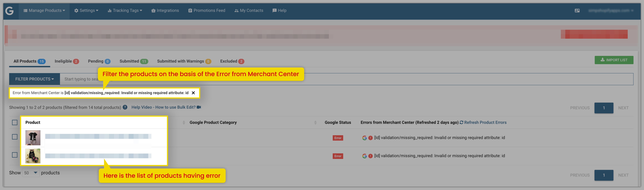Screen dimensions: 644x190
Task: Sort by the Product column arrows
Action: [184, 123]
